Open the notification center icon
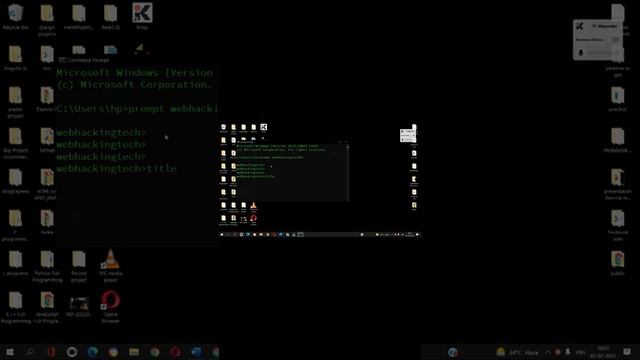The height and width of the screenshot is (360, 640). click(627, 352)
